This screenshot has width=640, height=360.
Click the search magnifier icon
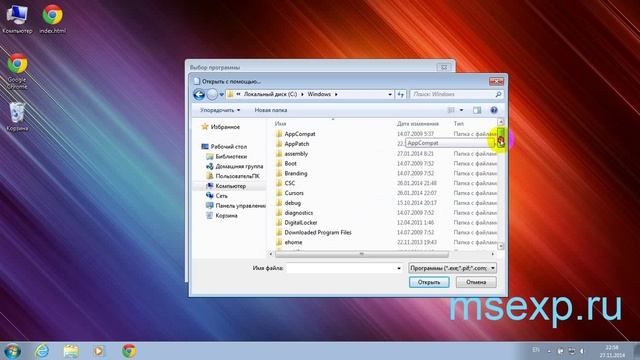tap(498, 94)
